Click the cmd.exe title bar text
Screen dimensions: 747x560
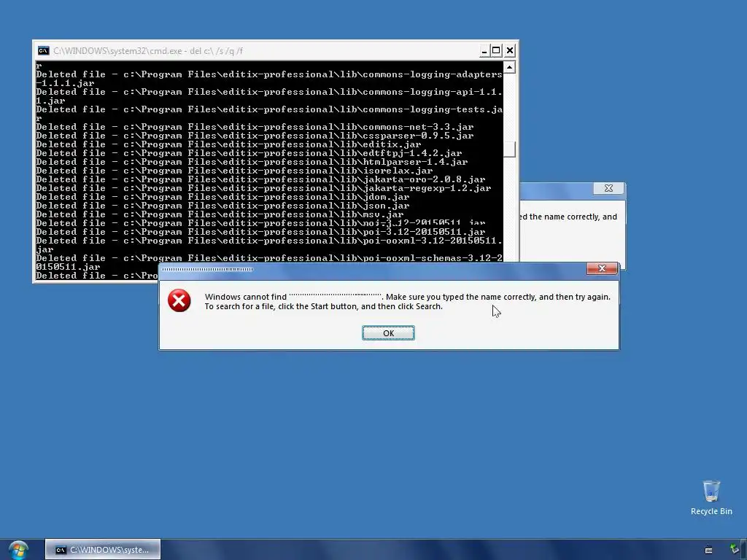(147, 50)
